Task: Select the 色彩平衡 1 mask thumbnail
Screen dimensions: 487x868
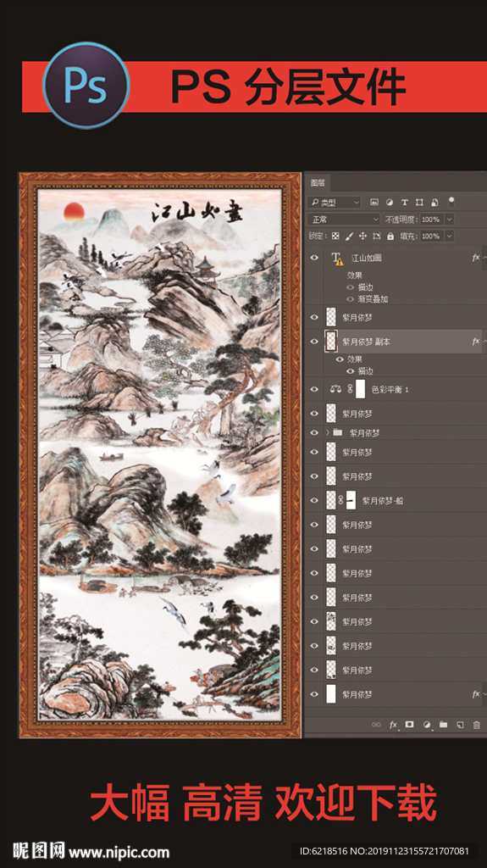Action: click(x=360, y=390)
